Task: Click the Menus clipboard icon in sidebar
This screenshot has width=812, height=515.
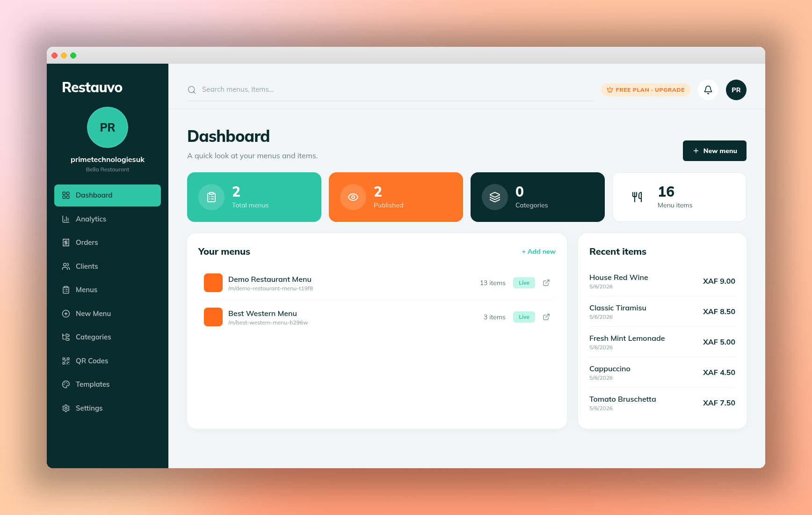Action: [x=66, y=290]
